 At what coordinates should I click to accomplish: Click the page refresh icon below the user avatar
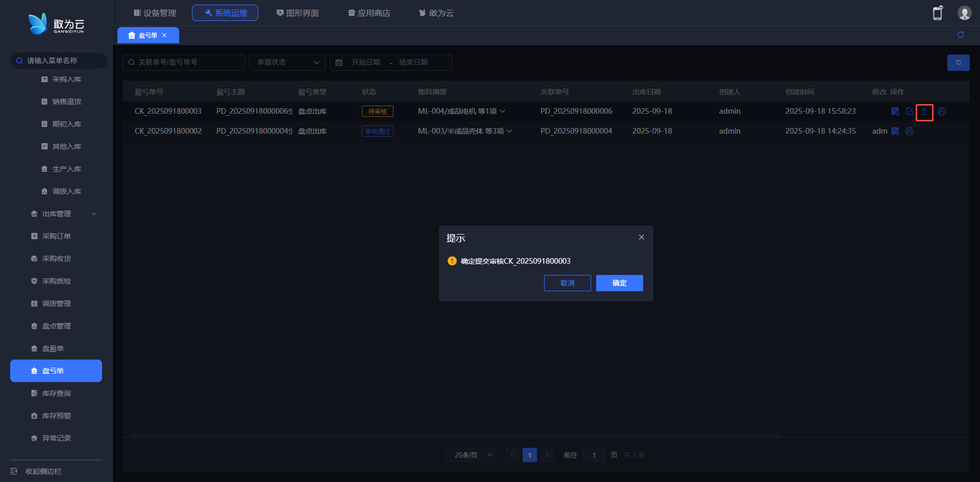[961, 35]
